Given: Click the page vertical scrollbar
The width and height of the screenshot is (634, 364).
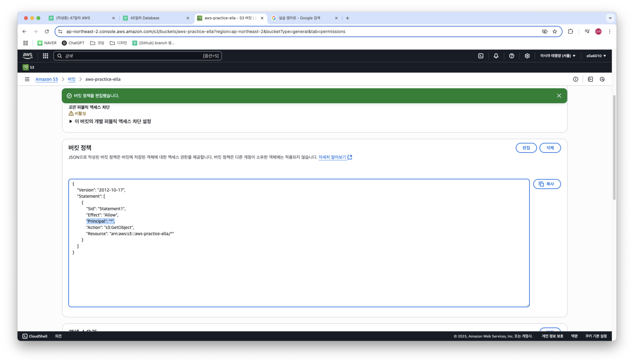Looking at the screenshot, I should 614,148.
